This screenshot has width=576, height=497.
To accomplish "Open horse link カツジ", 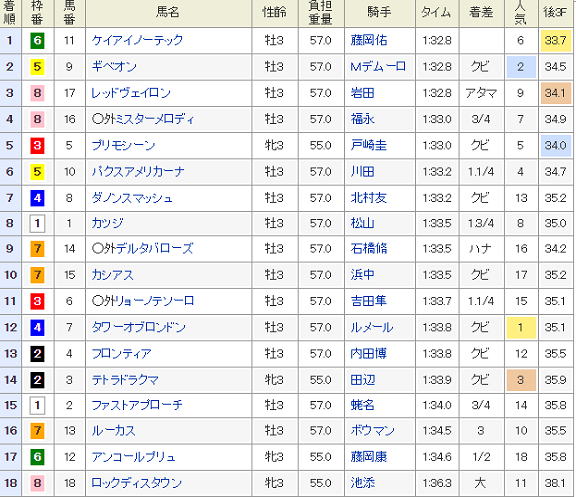I will click(x=107, y=223).
